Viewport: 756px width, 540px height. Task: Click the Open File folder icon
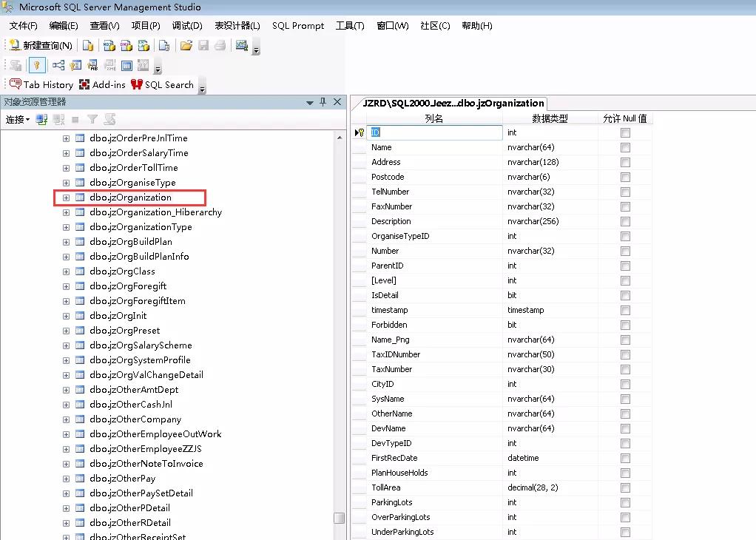pyautogui.click(x=186, y=45)
